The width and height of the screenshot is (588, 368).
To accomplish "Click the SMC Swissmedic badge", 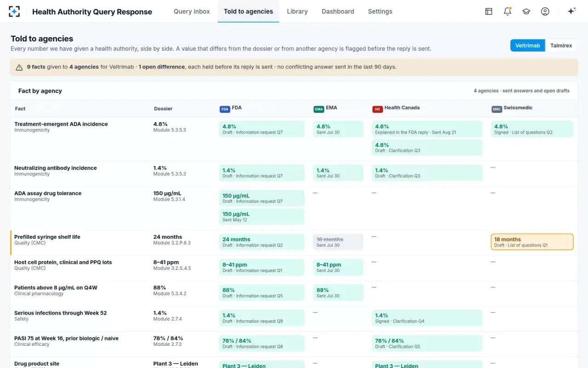I will tap(497, 109).
